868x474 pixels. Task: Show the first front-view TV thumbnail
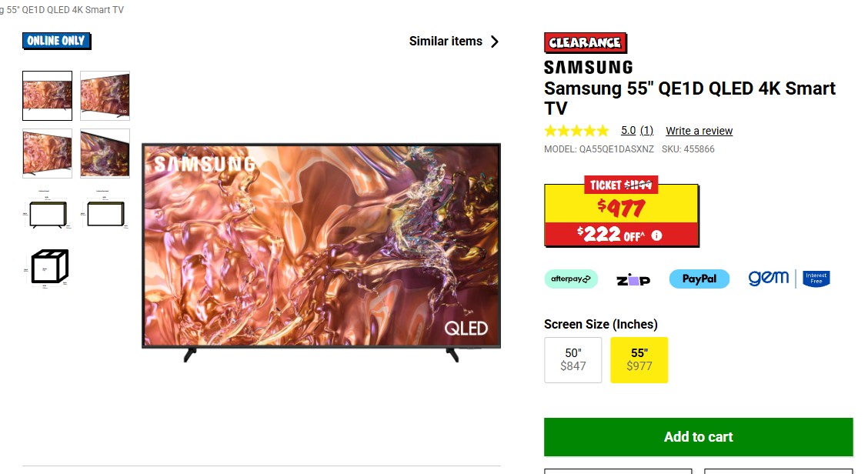point(47,95)
